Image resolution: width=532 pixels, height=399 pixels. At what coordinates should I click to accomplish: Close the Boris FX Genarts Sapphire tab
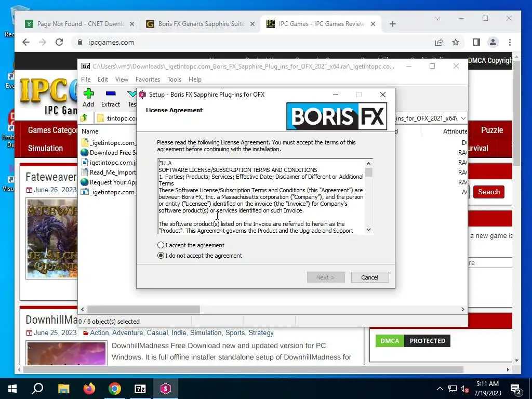point(252,24)
